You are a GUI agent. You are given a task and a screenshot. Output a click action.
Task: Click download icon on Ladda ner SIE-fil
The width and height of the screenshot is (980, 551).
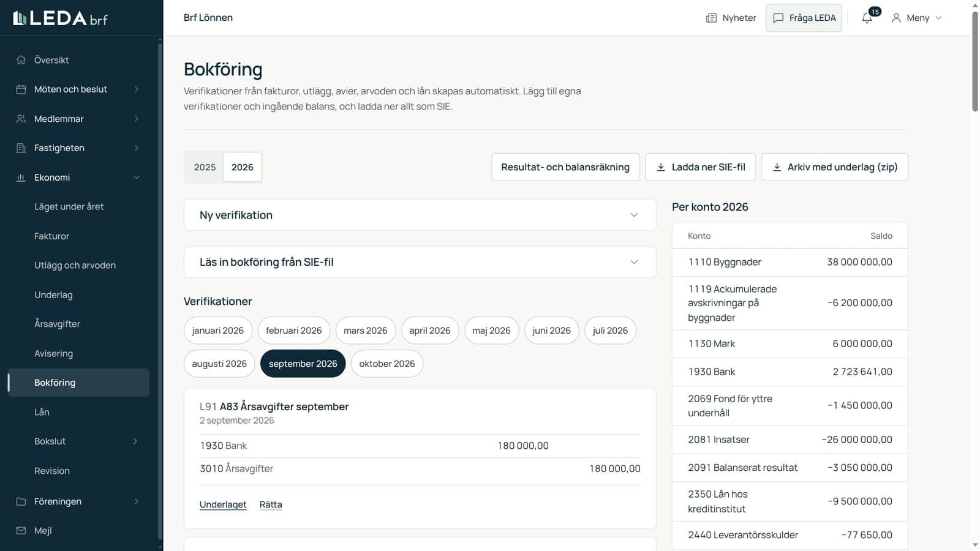661,167
